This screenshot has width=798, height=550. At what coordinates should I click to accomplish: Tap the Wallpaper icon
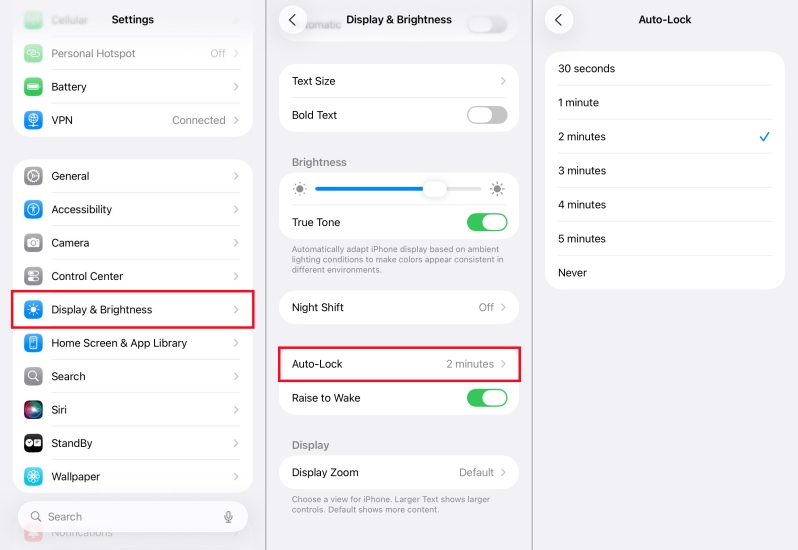coord(34,477)
